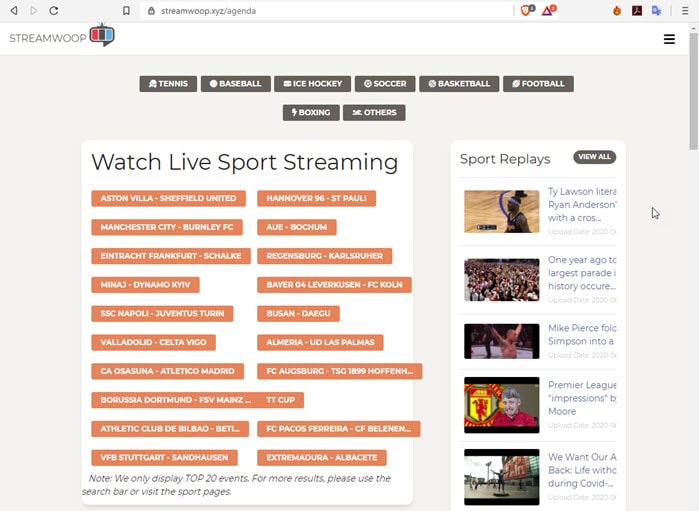Open the stadium replay thumbnail
Viewport: 699px width, 511px height.
[x=502, y=477]
